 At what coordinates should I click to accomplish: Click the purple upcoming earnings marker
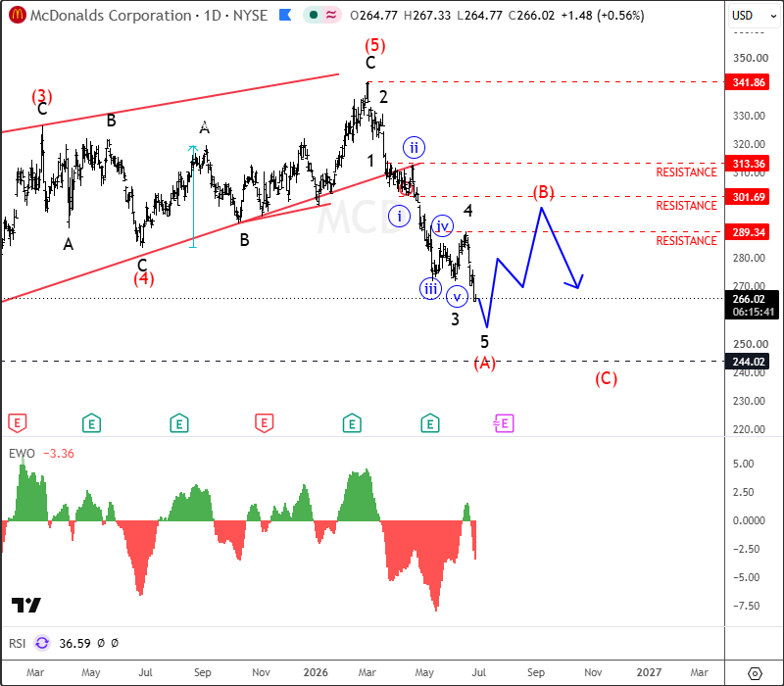pos(504,423)
